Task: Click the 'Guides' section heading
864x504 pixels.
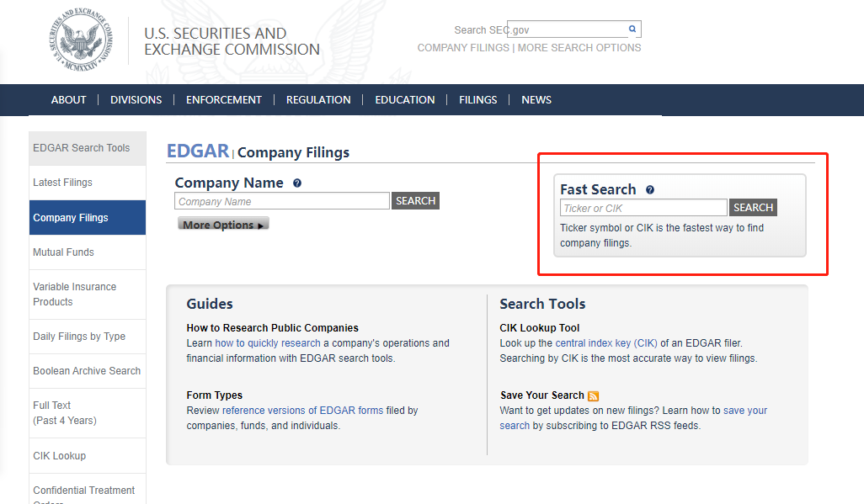Action: click(210, 304)
